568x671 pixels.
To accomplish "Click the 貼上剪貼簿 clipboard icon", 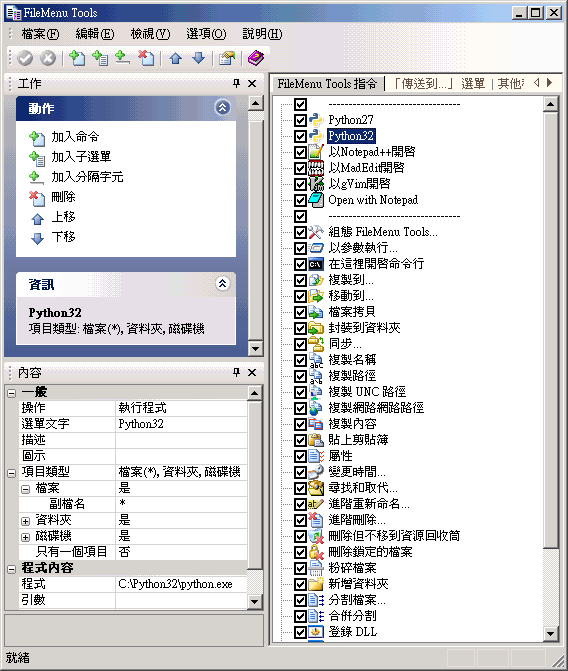I will pyautogui.click(x=316, y=440).
